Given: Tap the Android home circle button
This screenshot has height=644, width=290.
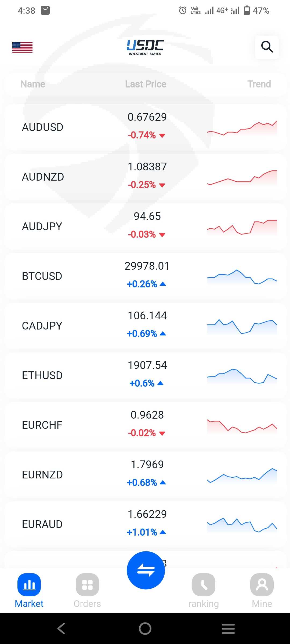Looking at the screenshot, I should pyautogui.click(x=145, y=628).
